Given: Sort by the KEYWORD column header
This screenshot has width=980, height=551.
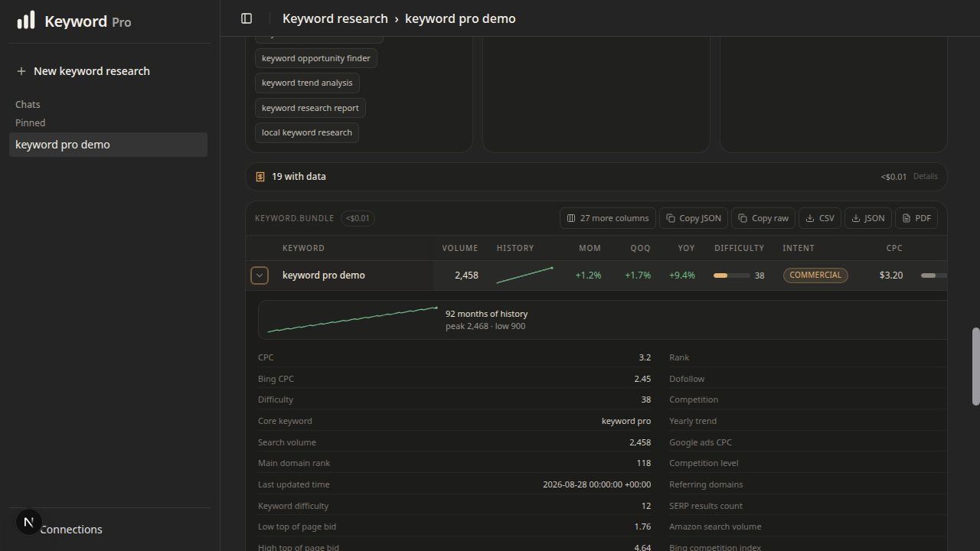Looking at the screenshot, I should [x=303, y=248].
